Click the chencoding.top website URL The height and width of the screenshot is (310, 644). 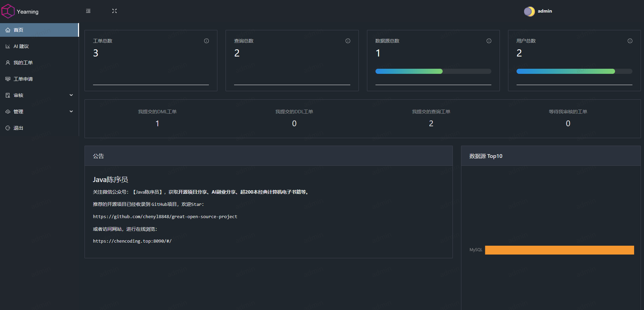132,241
